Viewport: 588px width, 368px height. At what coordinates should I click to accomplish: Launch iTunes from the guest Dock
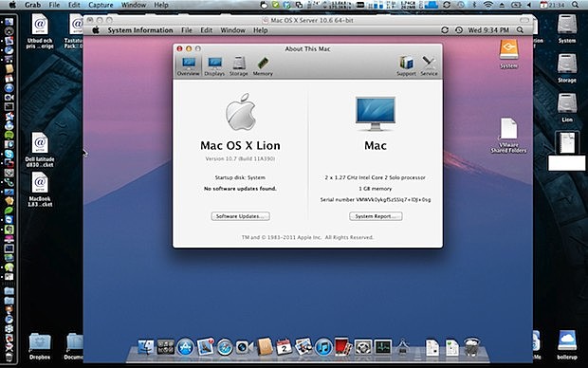323,347
